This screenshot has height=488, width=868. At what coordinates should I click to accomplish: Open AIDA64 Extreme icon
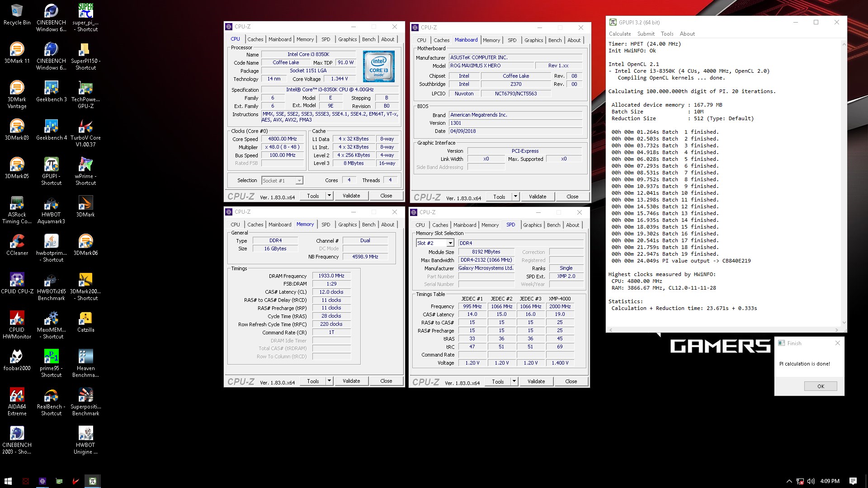[17, 402]
